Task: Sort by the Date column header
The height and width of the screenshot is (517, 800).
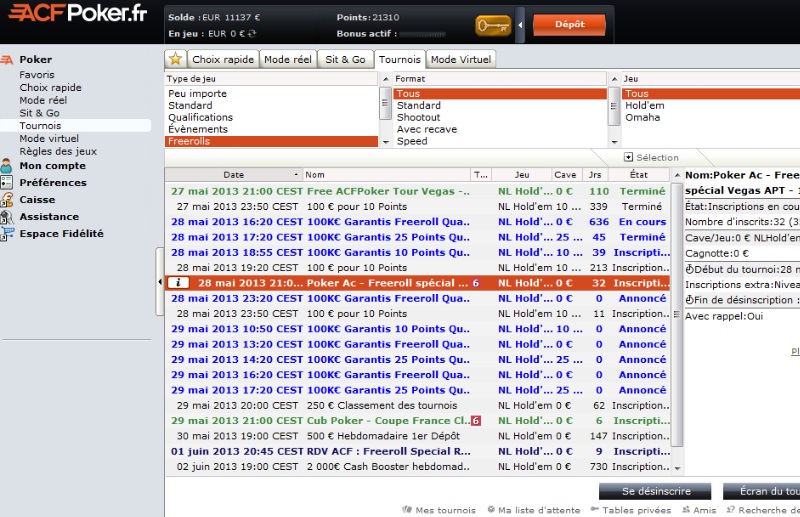Action: point(234,175)
